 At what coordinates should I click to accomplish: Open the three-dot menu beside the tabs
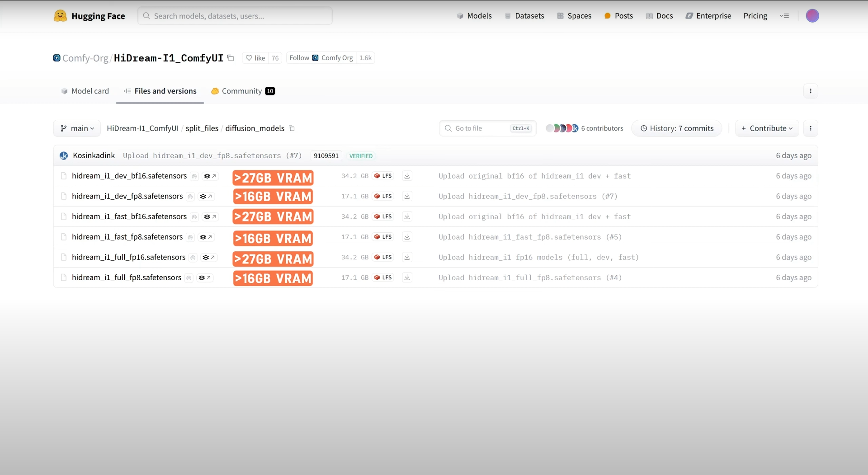point(811,91)
